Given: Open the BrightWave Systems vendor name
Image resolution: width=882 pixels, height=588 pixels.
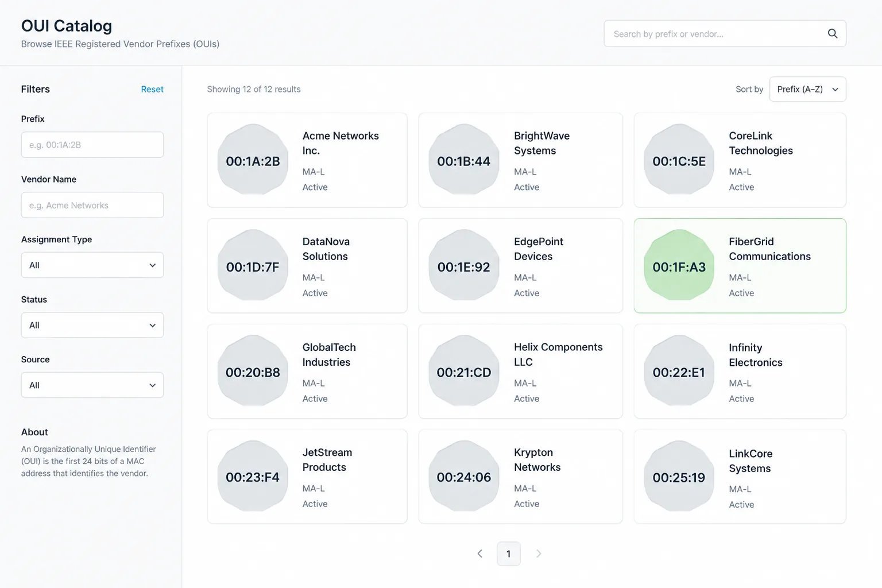Looking at the screenshot, I should (541, 143).
